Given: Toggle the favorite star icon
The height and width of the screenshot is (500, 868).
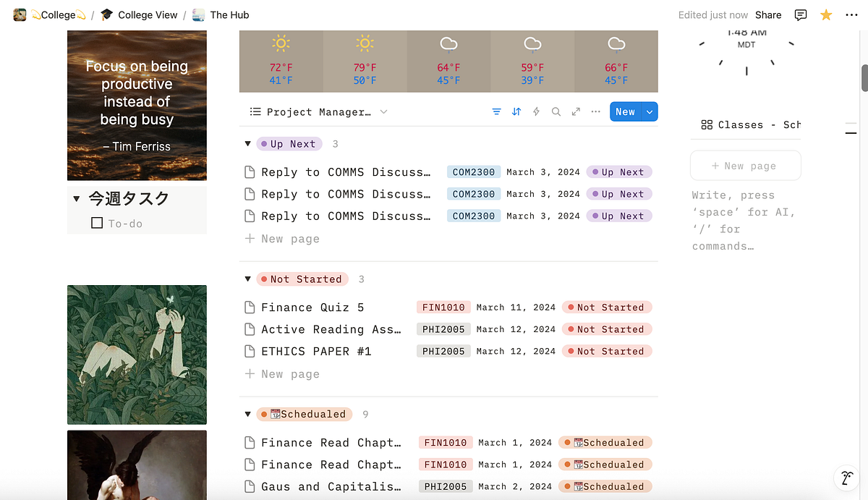Looking at the screenshot, I should click(x=826, y=15).
